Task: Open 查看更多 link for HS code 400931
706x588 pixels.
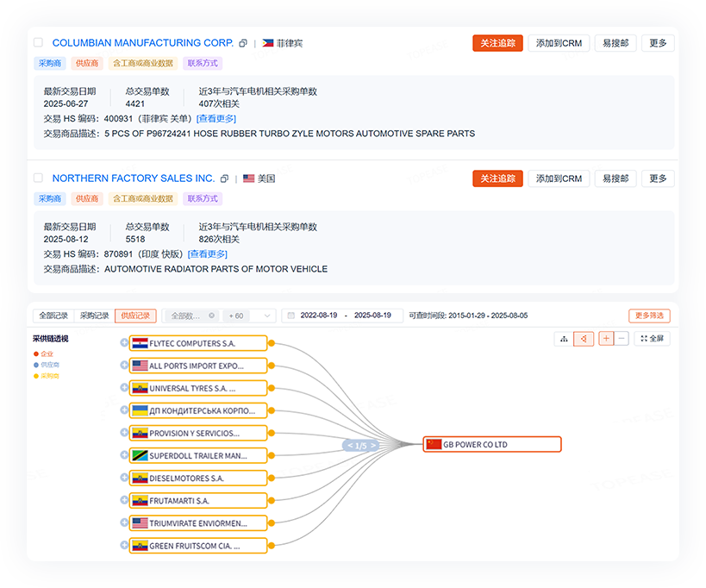Action: tap(216, 118)
